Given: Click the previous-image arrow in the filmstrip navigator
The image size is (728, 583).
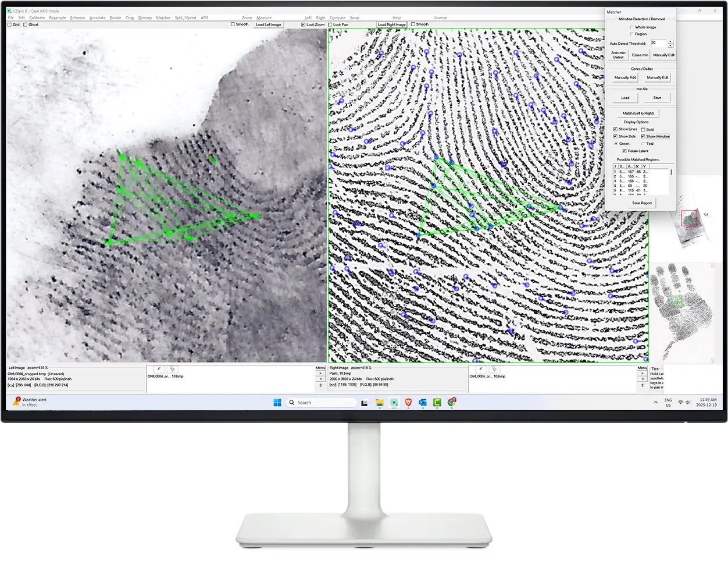Looking at the screenshot, I should [320, 378].
